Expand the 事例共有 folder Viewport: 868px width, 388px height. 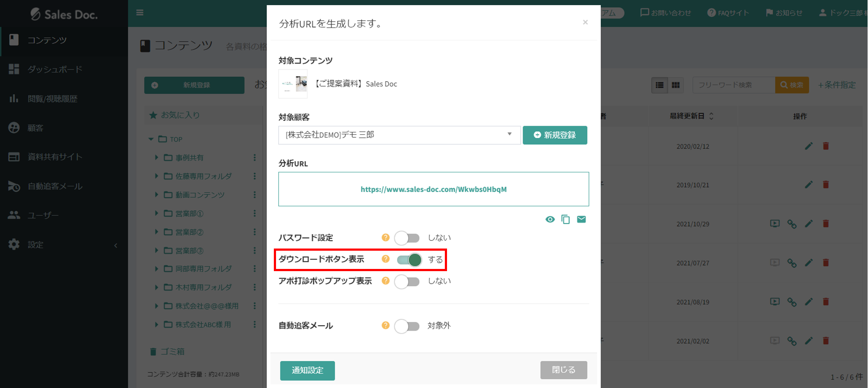pyautogui.click(x=157, y=158)
